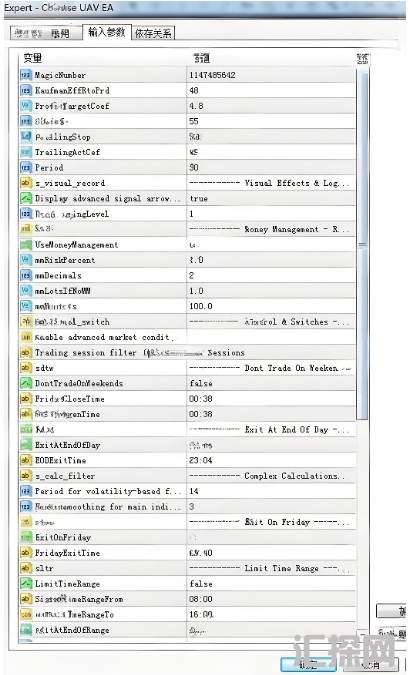Click the LimitTimeRange boolean icon
Image resolution: width=415 pixels, height=675 pixels.
pos(26,584)
